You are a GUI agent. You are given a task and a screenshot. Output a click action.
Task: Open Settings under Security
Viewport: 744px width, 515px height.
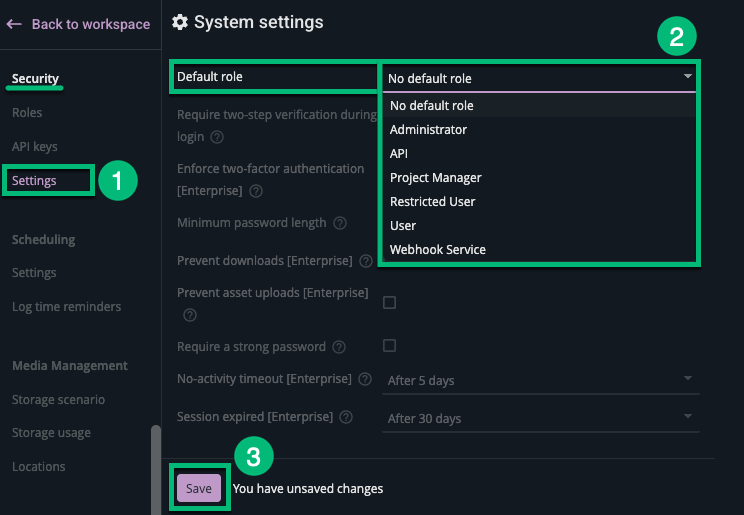34,180
